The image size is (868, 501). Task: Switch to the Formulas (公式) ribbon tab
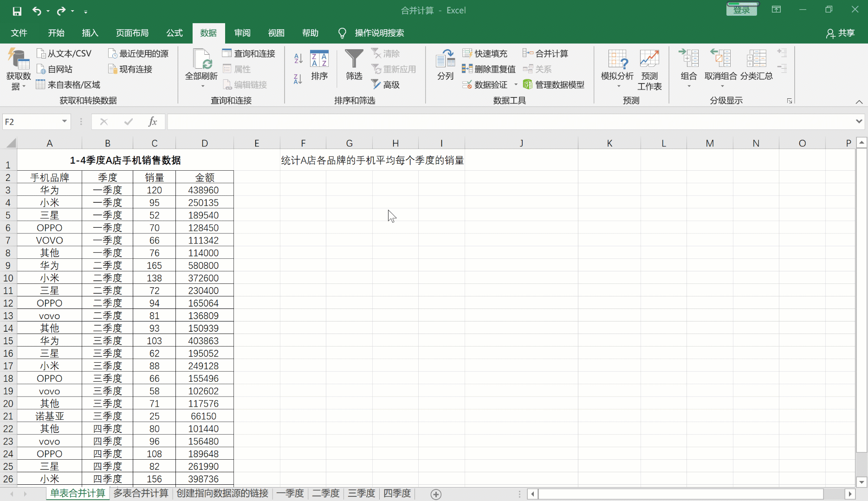coord(175,33)
